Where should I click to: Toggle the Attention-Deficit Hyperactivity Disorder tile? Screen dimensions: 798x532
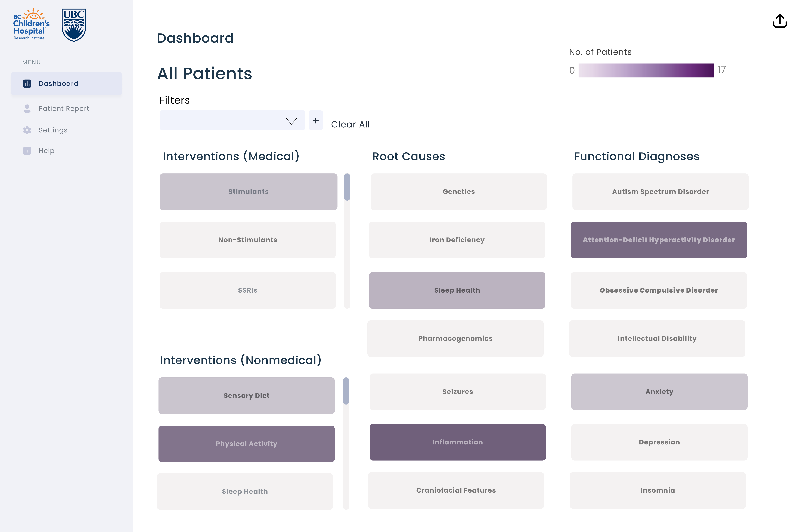pyautogui.click(x=658, y=240)
